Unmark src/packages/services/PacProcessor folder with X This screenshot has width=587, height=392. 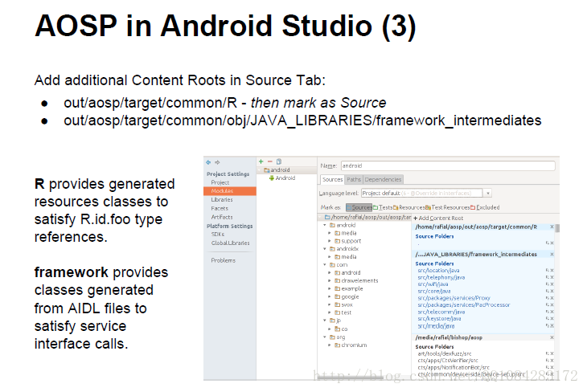tap(552, 305)
